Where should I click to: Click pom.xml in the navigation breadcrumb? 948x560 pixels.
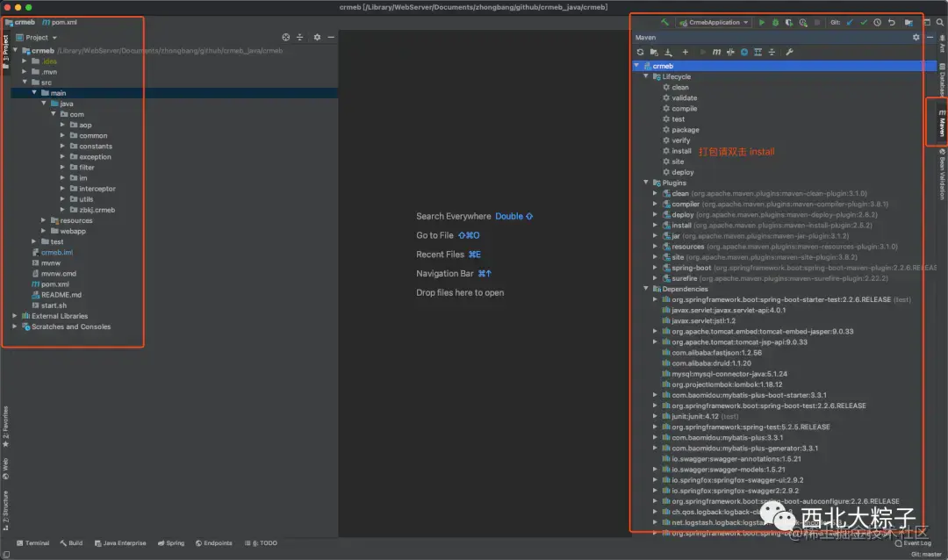coord(60,22)
